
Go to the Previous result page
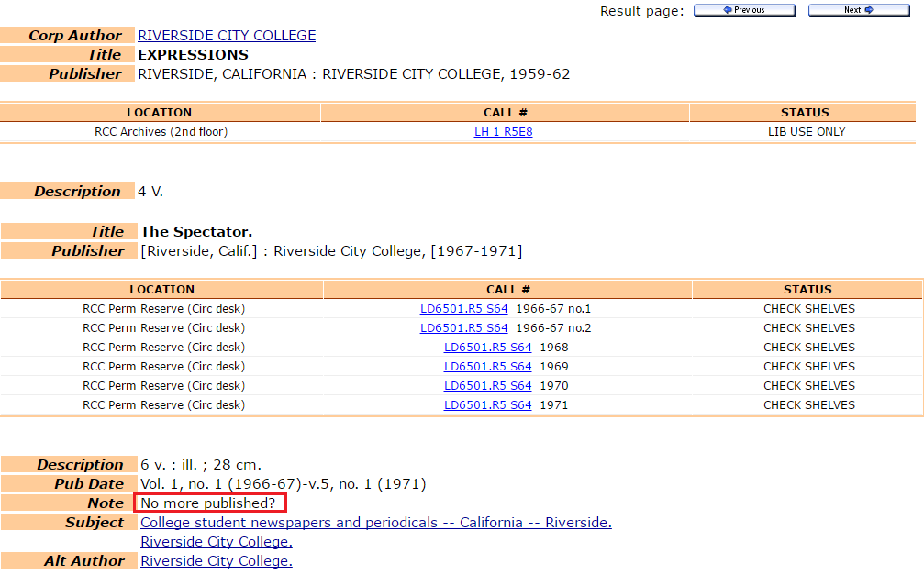point(744,10)
